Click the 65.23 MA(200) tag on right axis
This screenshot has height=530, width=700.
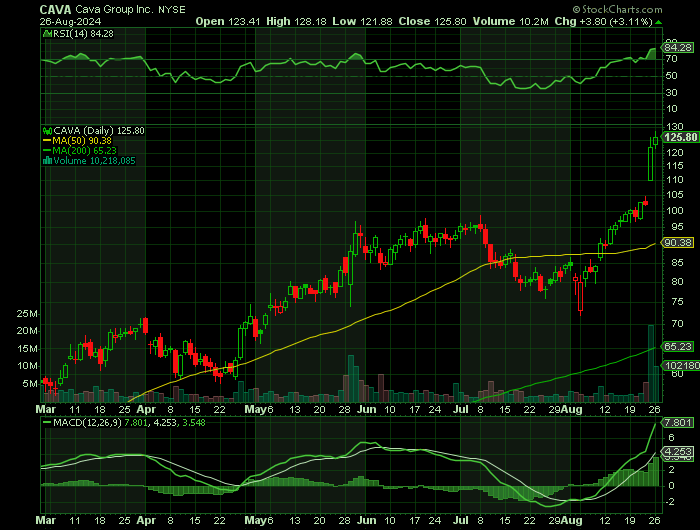(x=678, y=346)
